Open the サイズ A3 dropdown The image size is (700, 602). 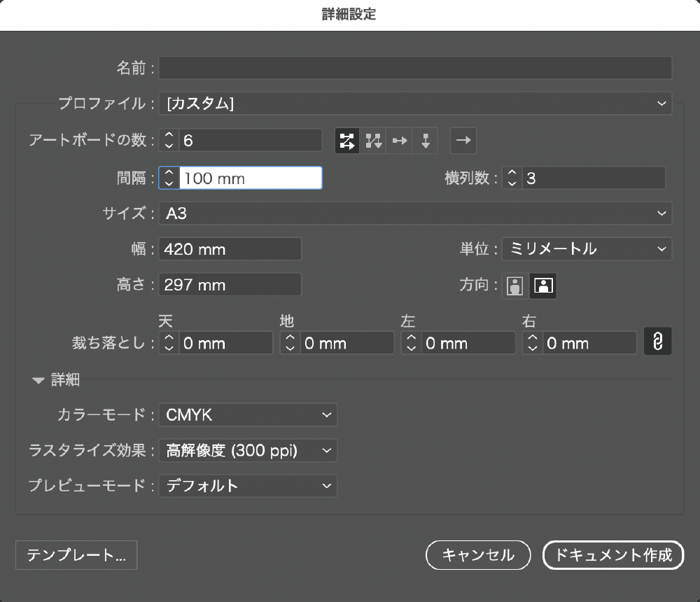coord(415,213)
